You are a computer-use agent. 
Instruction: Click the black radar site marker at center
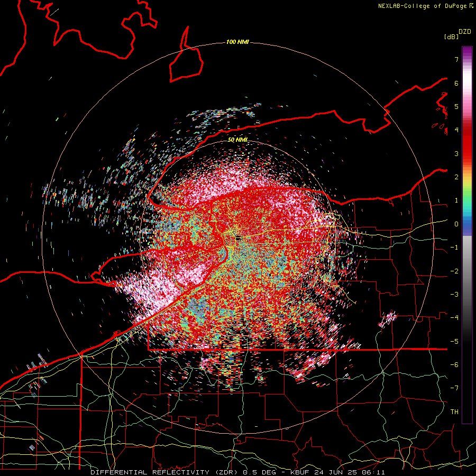point(238,238)
